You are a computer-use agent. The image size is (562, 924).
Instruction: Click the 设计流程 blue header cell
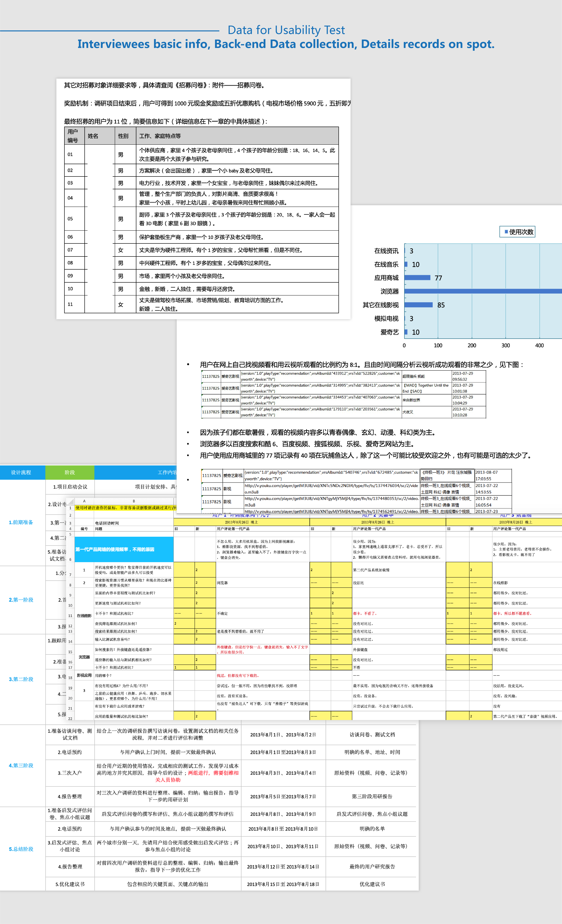click(x=23, y=472)
